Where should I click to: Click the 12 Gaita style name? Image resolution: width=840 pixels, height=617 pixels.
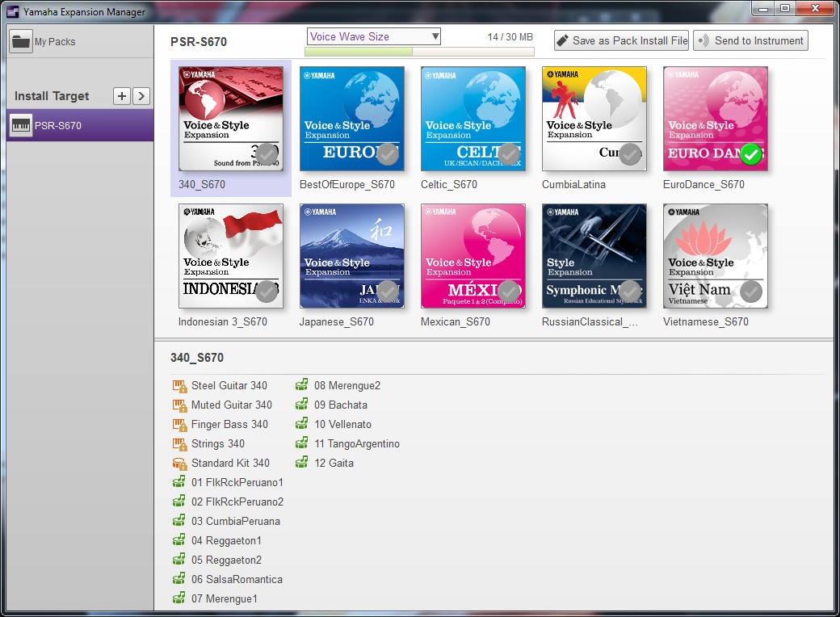click(x=334, y=463)
